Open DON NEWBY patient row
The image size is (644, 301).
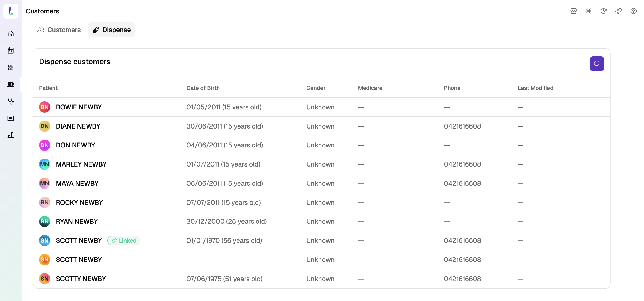point(322,145)
